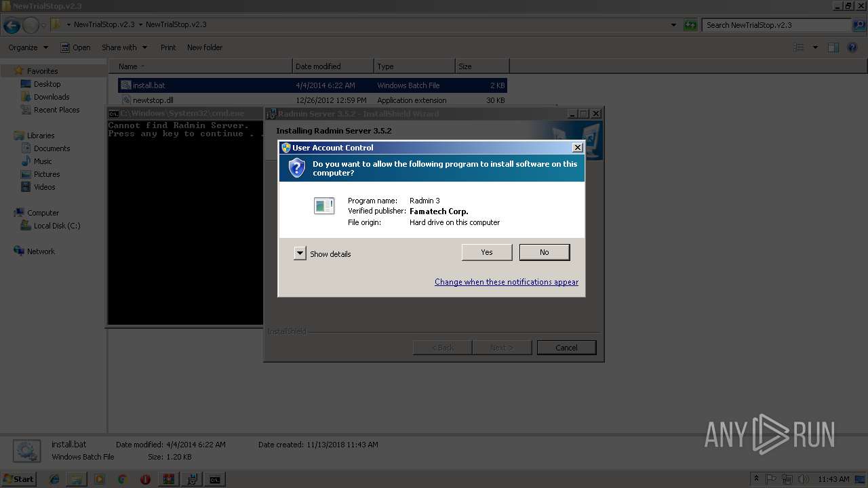Open Desktop in Favorites
The image size is (868, 488).
(x=47, y=84)
